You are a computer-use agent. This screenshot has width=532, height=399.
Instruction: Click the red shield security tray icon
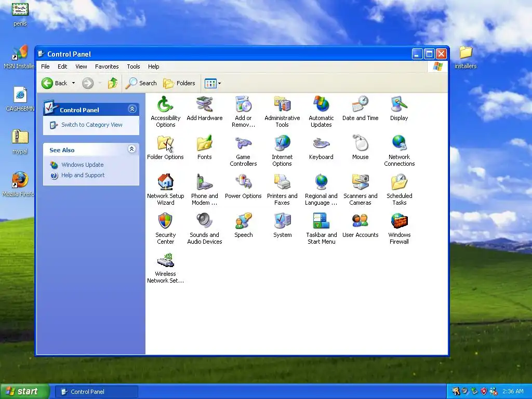click(x=484, y=392)
